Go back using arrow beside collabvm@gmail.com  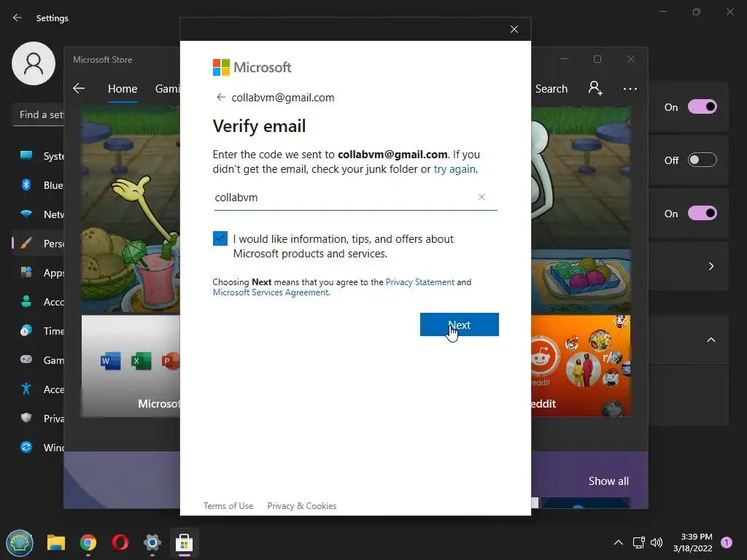[x=220, y=97]
